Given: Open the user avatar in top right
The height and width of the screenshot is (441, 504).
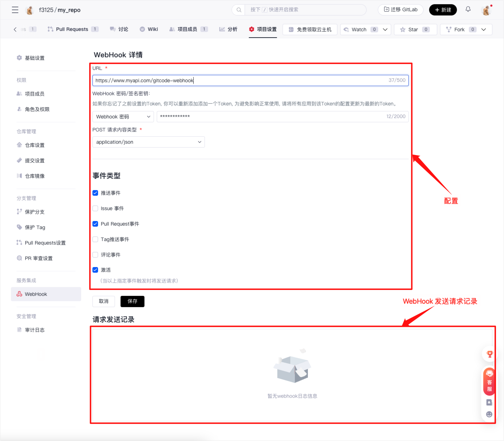Looking at the screenshot, I should tap(486, 10).
